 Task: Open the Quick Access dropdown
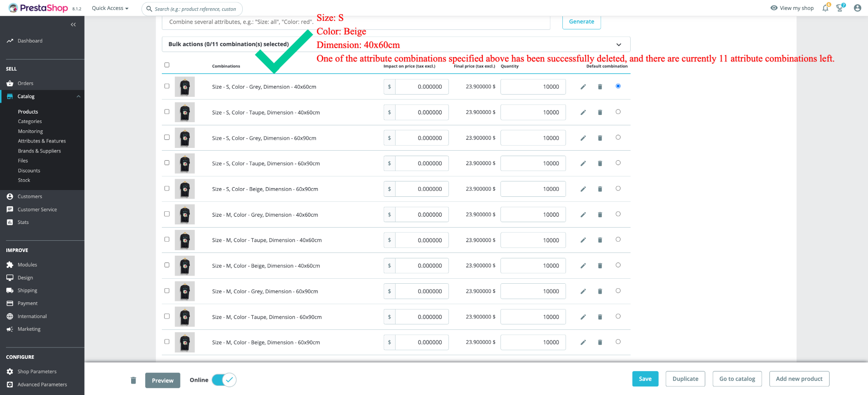pyautogui.click(x=110, y=8)
